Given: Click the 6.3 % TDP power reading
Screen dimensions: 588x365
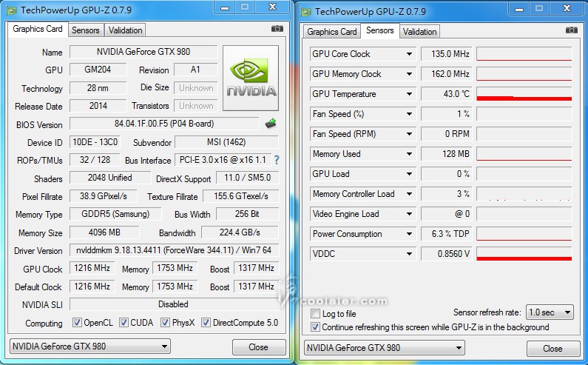Looking at the screenshot, I should pos(446,234).
